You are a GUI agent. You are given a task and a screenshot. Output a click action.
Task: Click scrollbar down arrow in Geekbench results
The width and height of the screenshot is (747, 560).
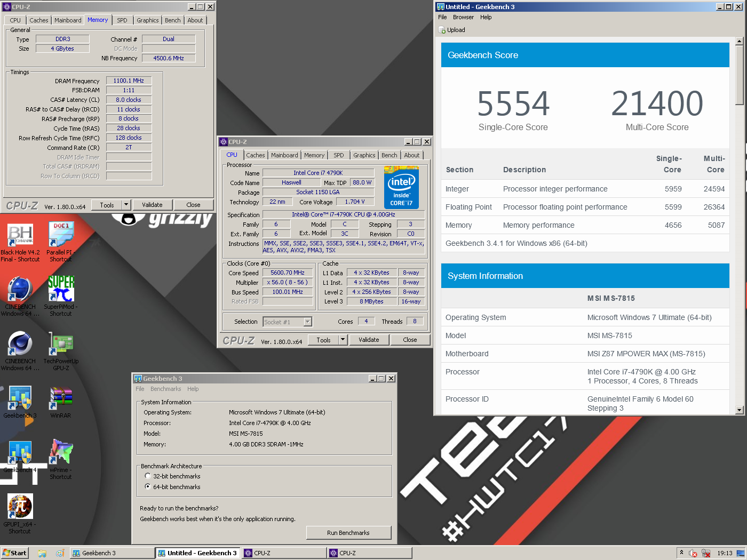pyautogui.click(x=739, y=410)
